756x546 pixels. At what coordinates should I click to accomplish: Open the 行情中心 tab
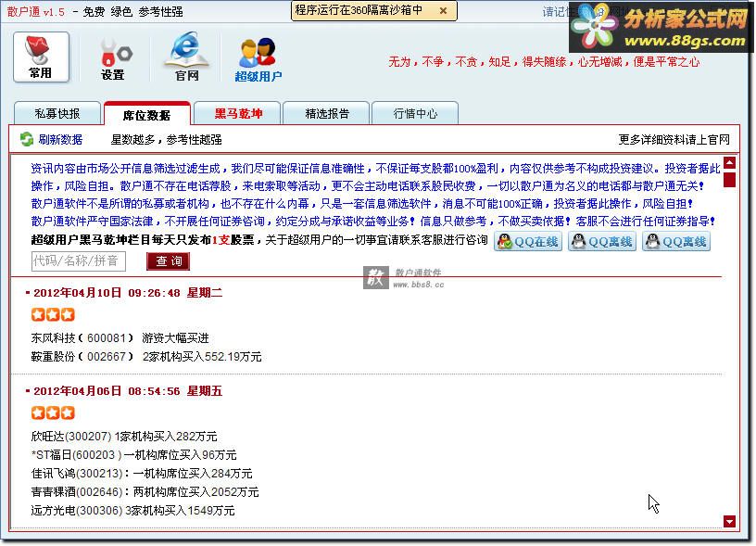coord(415,113)
